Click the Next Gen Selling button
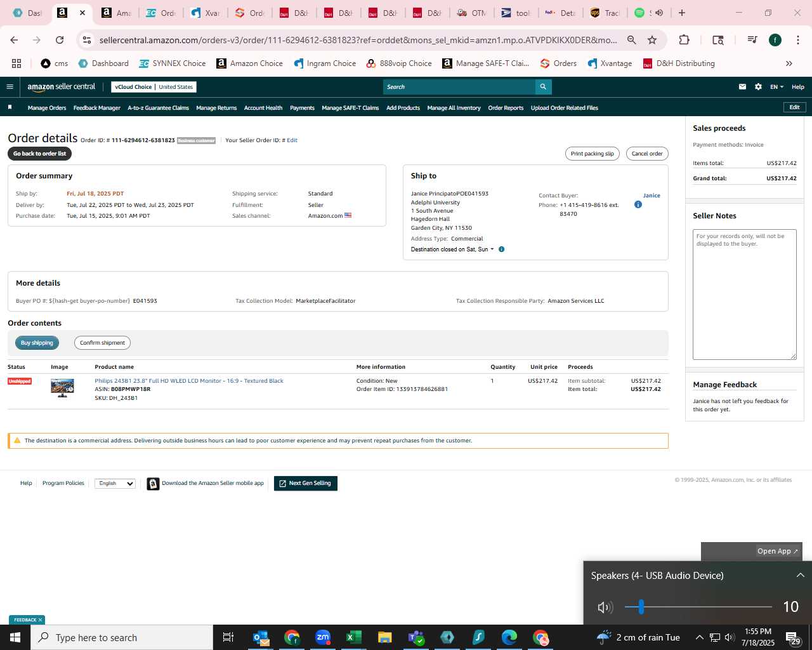This screenshot has height=650, width=812. [306, 484]
